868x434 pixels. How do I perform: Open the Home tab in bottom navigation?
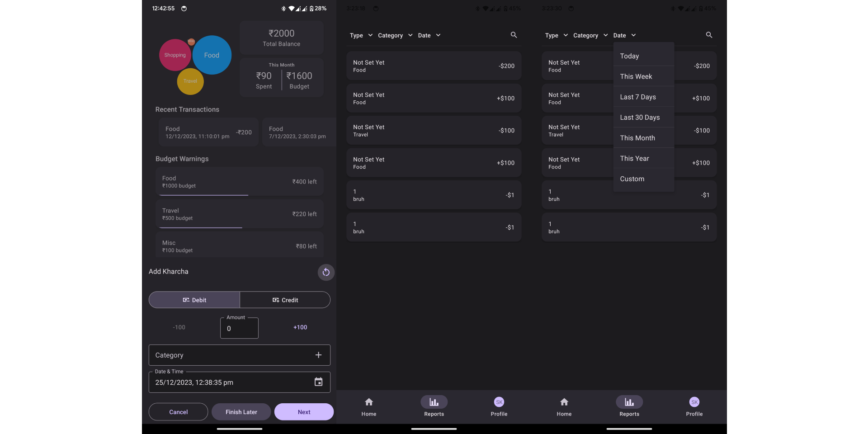point(369,406)
